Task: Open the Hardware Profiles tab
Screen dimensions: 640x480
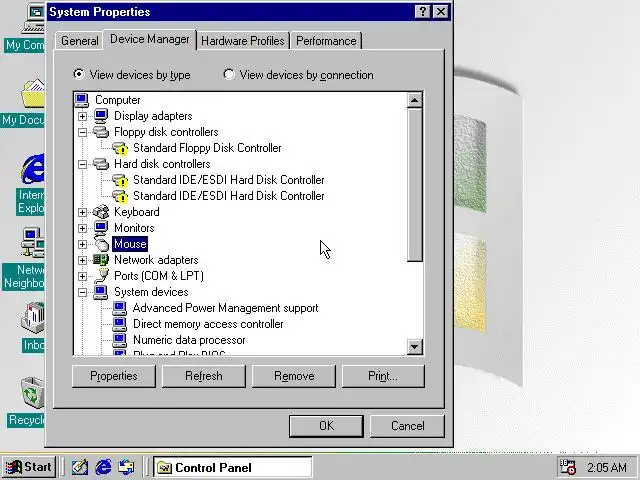Action: click(x=242, y=41)
